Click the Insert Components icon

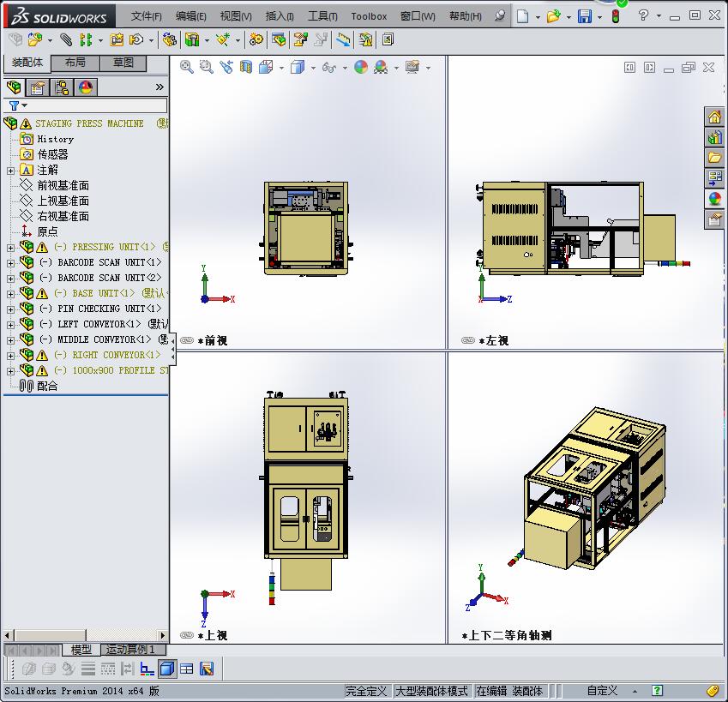[35, 40]
